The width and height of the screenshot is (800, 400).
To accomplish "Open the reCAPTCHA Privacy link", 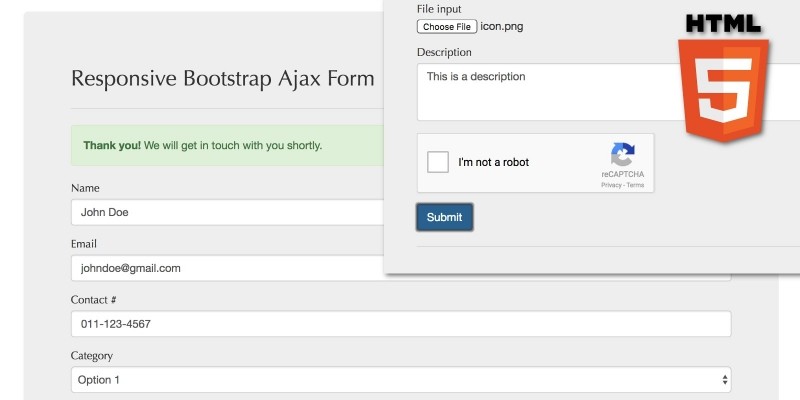I will point(610,185).
